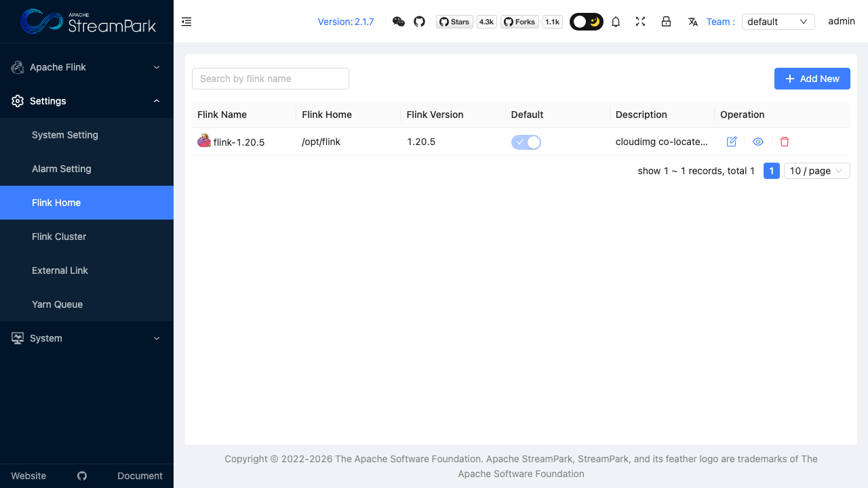Click the flink-1.20.5 row icon

point(203,141)
